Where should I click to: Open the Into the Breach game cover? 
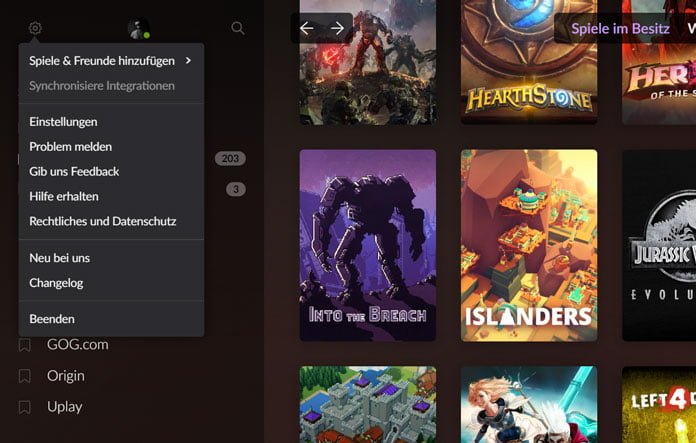tap(368, 245)
